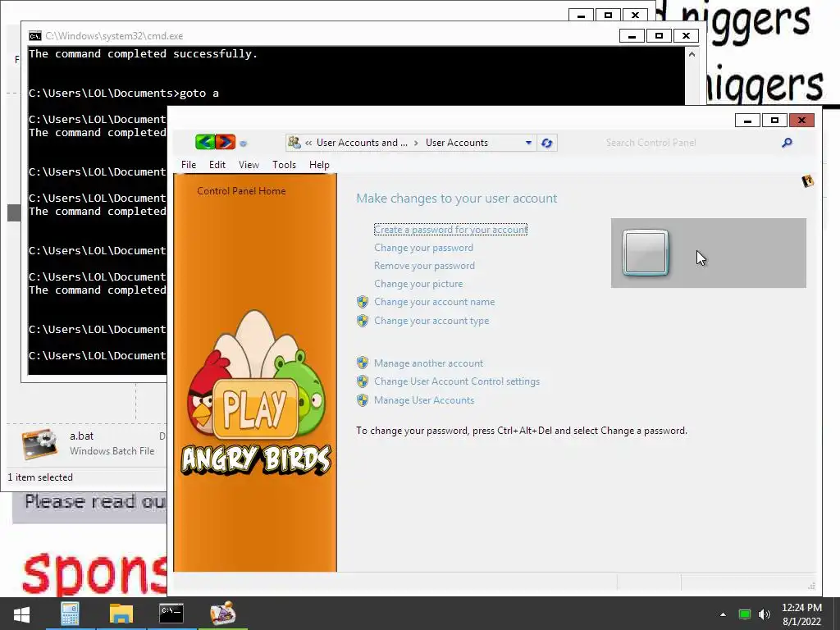Click shield icon beside 'Change your account type'
Screen dimensions: 840x630
click(x=363, y=321)
